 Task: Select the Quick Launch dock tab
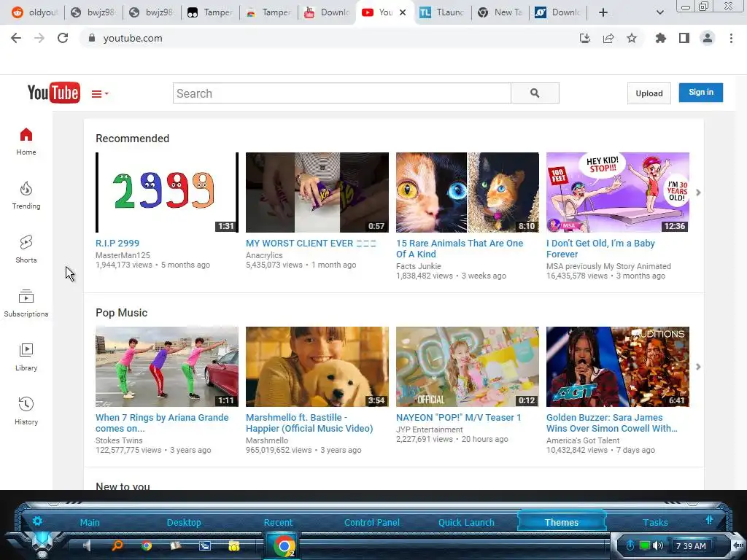coord(466,522)
